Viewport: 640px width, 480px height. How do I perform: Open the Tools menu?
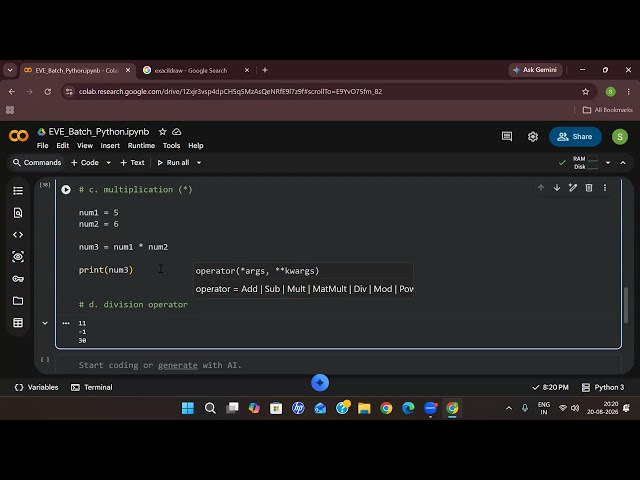[x=171, y=146]
